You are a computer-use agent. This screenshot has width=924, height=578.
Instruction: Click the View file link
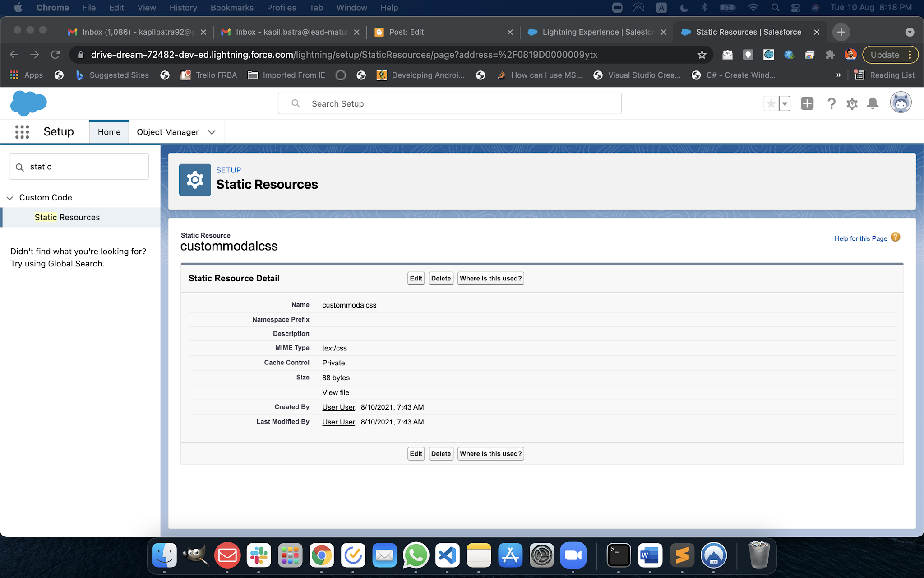tap(335, 392)
